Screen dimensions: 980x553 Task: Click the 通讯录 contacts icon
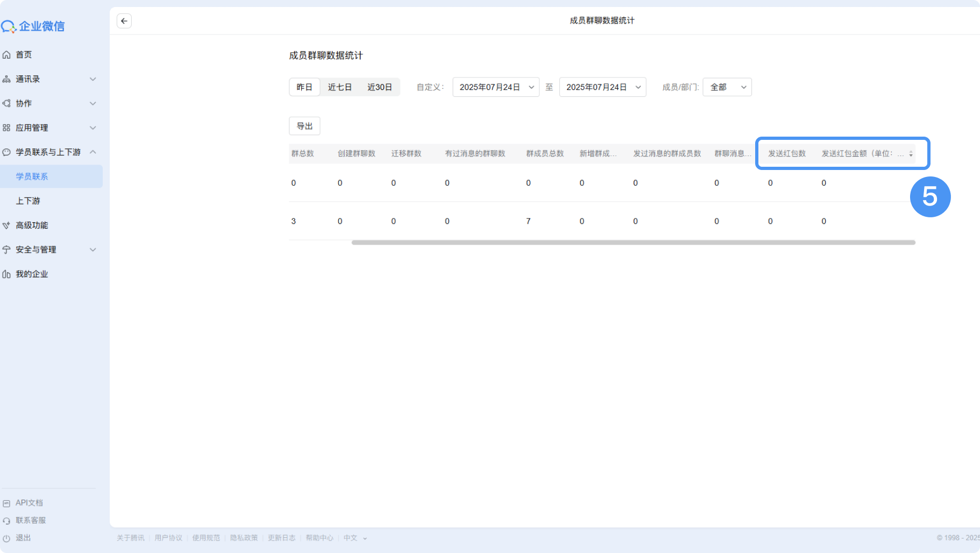[6, 79]
